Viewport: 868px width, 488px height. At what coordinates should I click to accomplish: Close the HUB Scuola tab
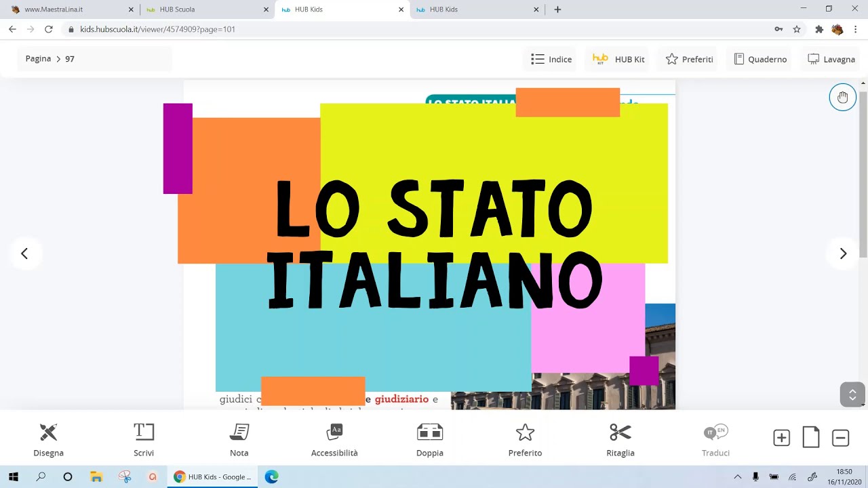pos(266,9)
